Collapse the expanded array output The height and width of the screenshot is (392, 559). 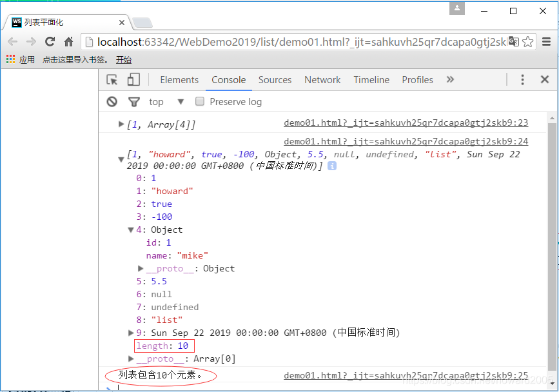(x=121, y=160)
